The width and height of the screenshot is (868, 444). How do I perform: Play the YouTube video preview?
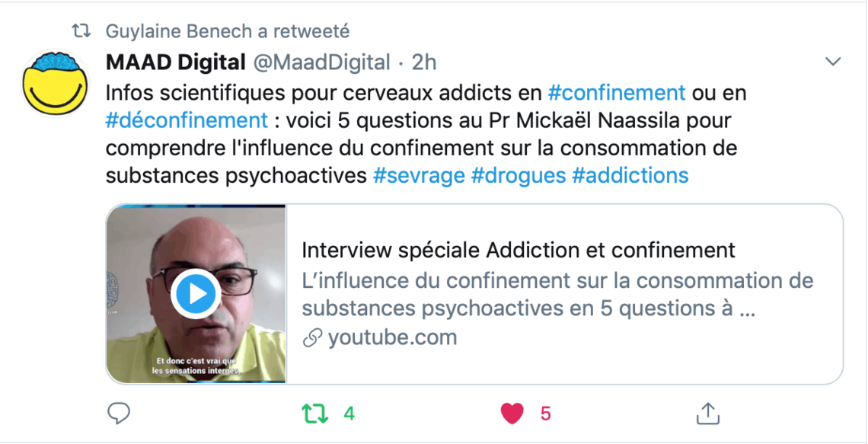tap(196, 293)
